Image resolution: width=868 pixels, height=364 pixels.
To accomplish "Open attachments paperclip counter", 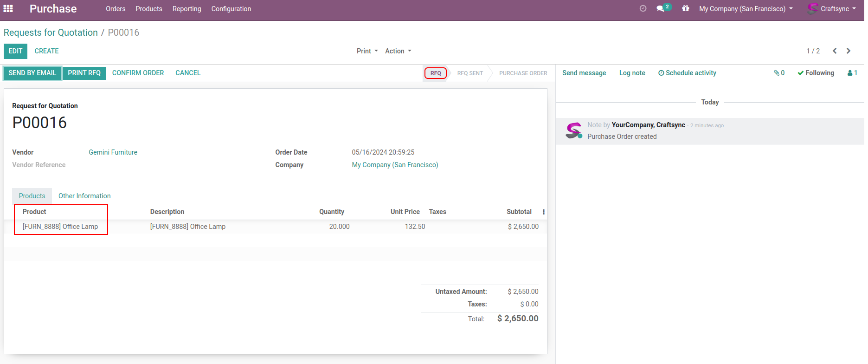I will point(779,73).
